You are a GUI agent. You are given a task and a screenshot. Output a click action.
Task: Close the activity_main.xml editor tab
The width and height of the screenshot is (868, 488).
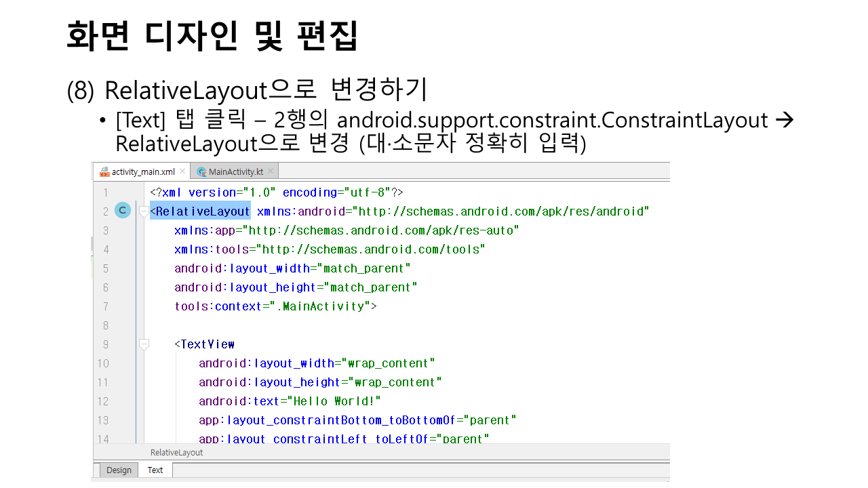tap(182, 171)
